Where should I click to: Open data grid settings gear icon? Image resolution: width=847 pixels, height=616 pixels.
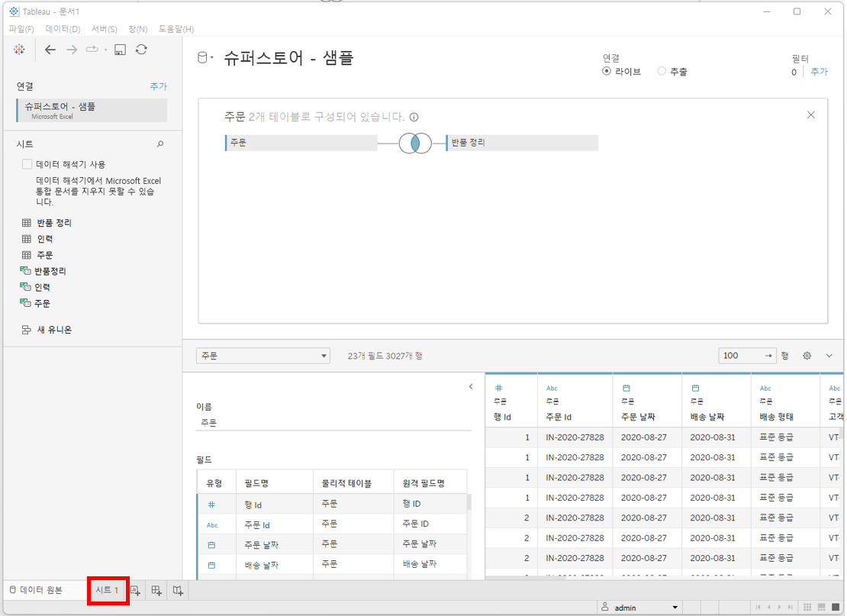[807, 356]
